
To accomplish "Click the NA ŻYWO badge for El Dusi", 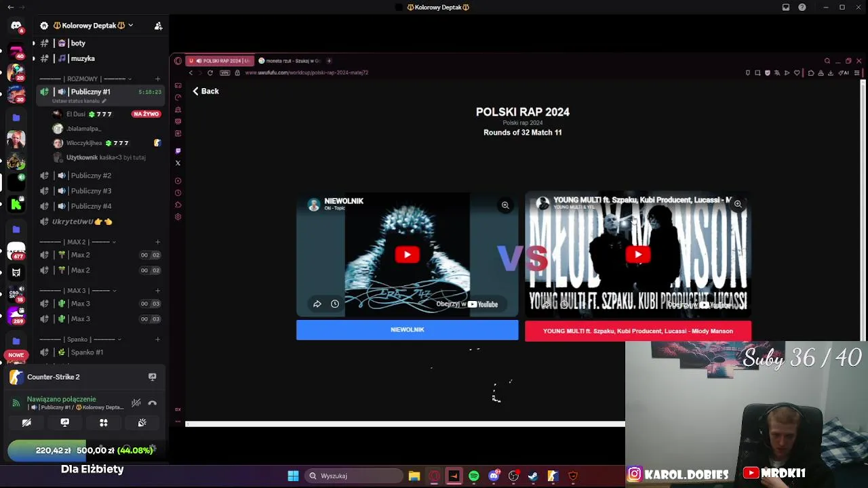I will (146, 114).
